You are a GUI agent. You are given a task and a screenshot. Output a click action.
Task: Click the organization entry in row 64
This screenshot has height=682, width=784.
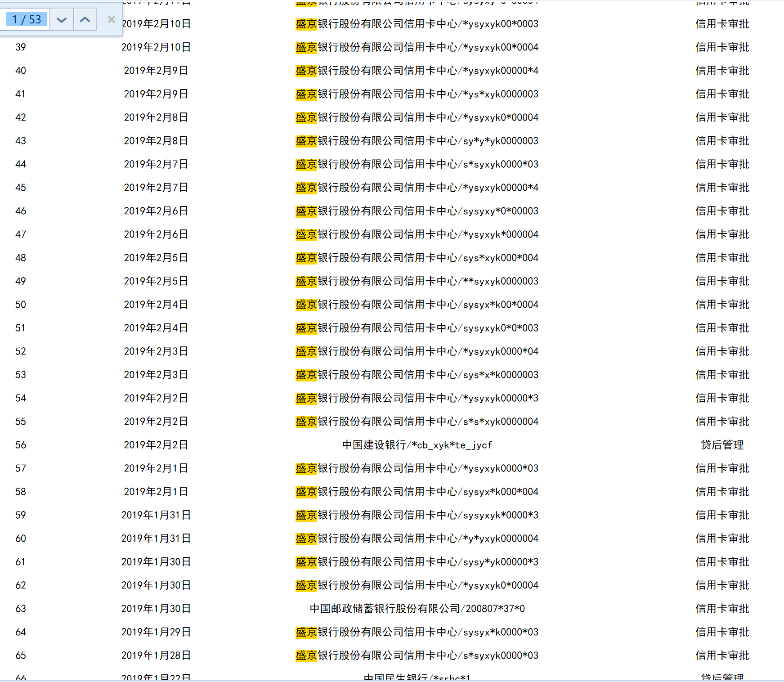(x=417, y=632)
